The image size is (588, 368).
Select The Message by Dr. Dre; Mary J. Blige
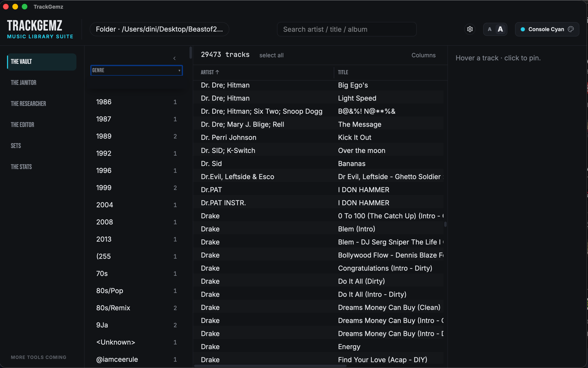click(x=318, y=124)
